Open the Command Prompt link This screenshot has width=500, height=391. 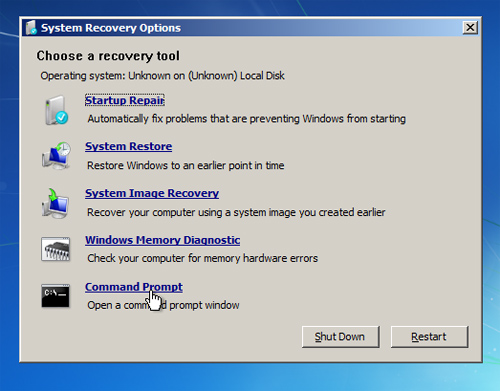pos(134,287)
